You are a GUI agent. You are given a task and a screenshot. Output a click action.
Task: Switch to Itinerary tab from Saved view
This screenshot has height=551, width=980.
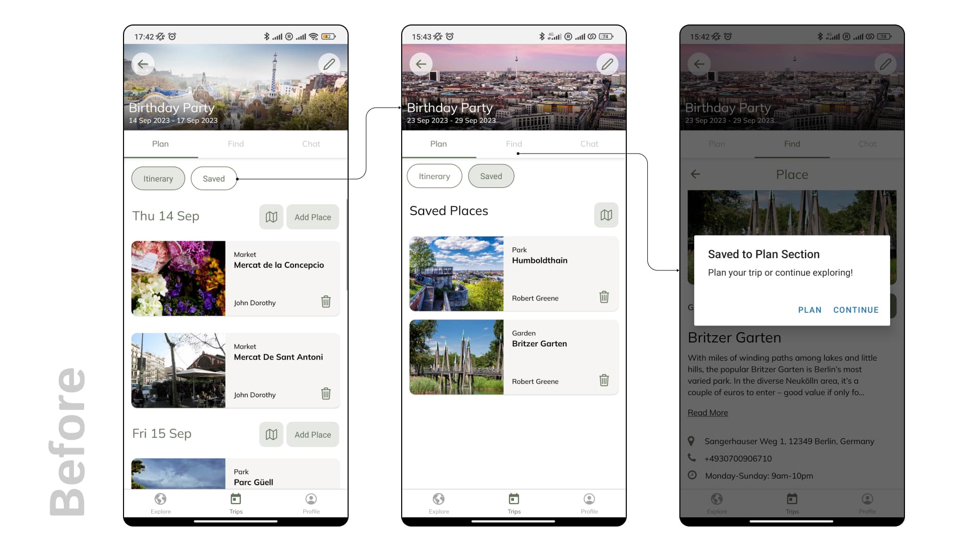point(433,176)
